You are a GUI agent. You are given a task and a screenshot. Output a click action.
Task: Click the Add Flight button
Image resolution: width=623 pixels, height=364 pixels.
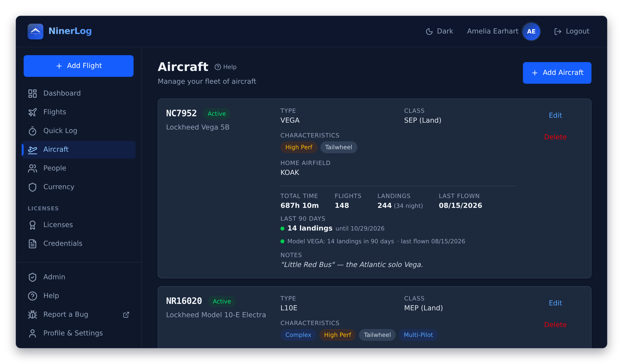coord(79,66)
